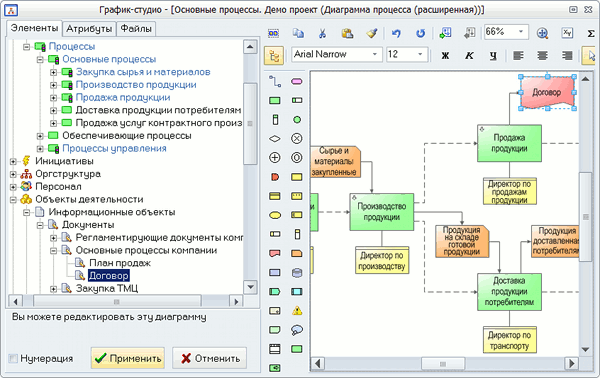
Task: Pick the double circle shape
Action: (297, 158)
